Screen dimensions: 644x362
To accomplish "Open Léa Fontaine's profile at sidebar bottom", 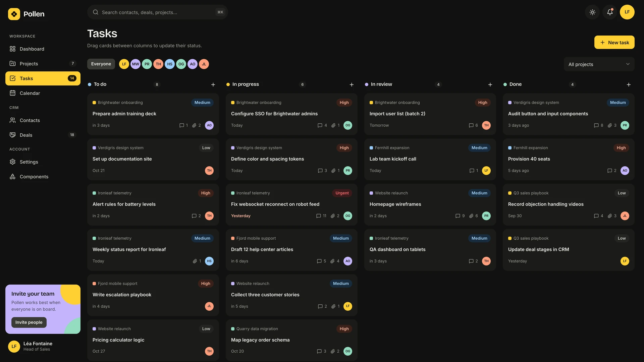I will click(43, 346).
